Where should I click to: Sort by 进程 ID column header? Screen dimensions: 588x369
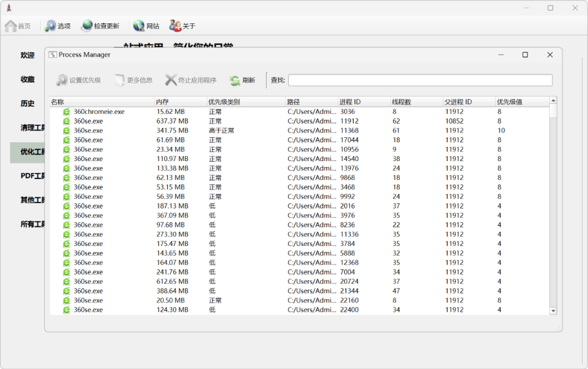click(364, 102)
